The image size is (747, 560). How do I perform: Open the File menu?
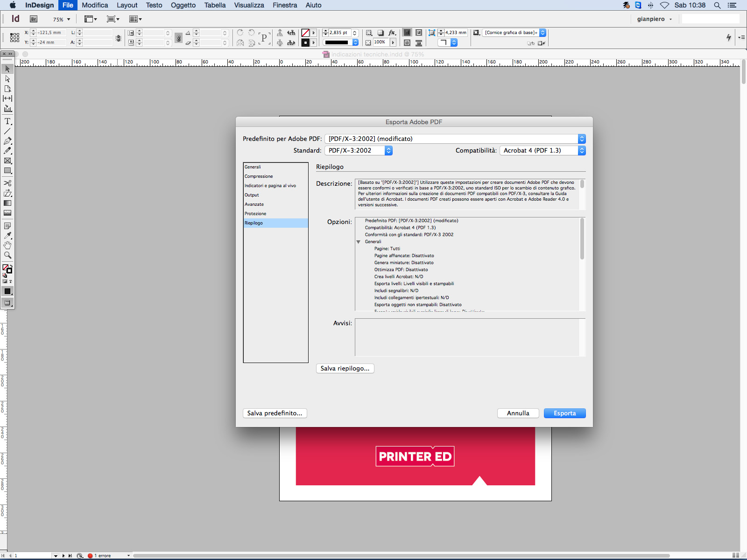68,5
